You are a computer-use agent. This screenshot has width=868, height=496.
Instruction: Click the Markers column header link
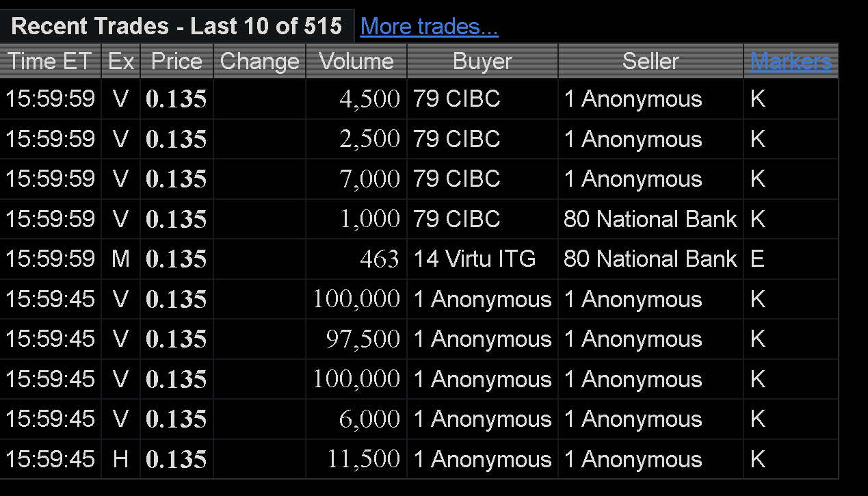pos(791,62)
